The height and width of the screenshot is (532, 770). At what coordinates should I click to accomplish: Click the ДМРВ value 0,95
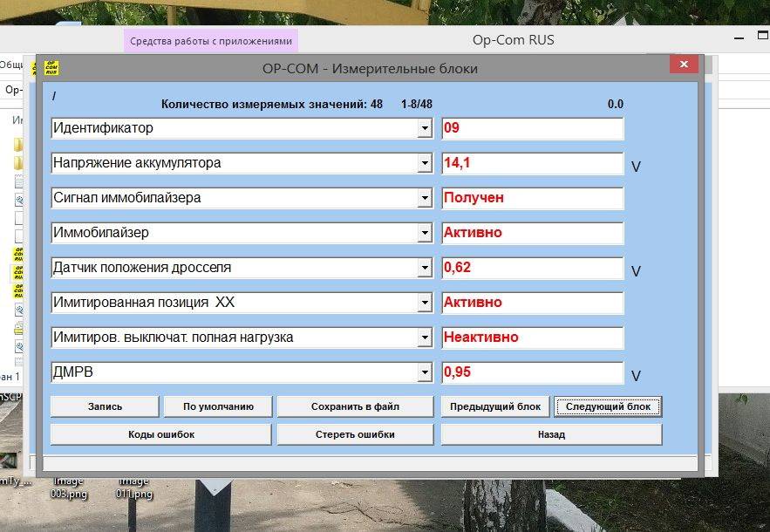[x=533, y=373]
